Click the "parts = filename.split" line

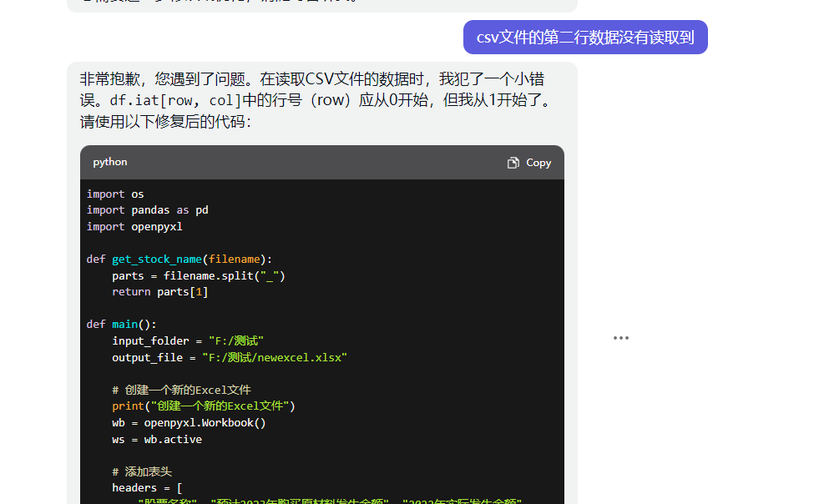[x=199, y=275]
